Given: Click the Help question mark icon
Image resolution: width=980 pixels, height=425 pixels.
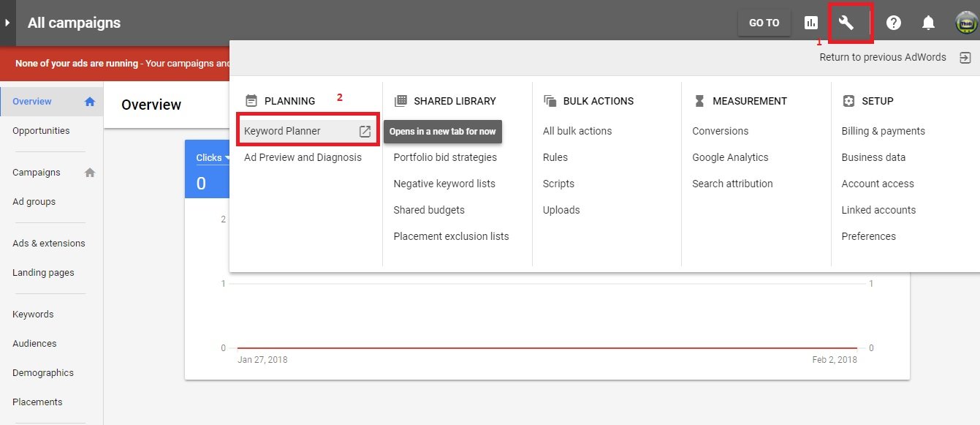Looking at the screenshot, I should (893, 23).
